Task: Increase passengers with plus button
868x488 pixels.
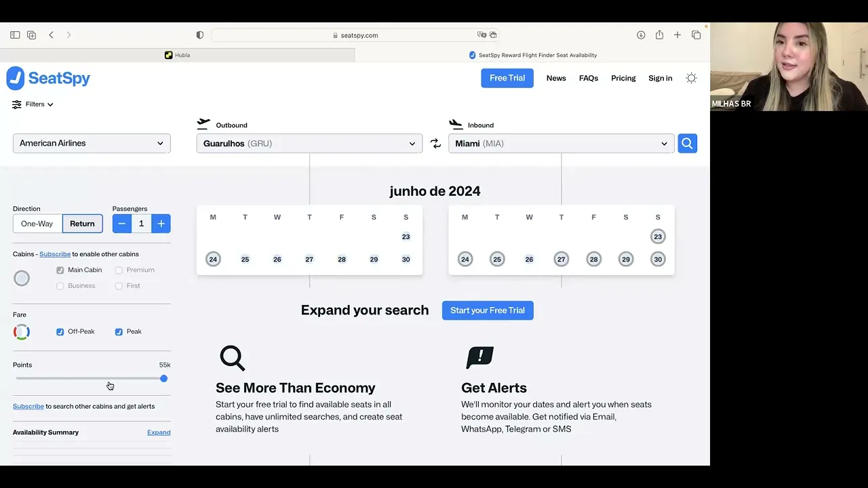Action: tap(161, 224)
